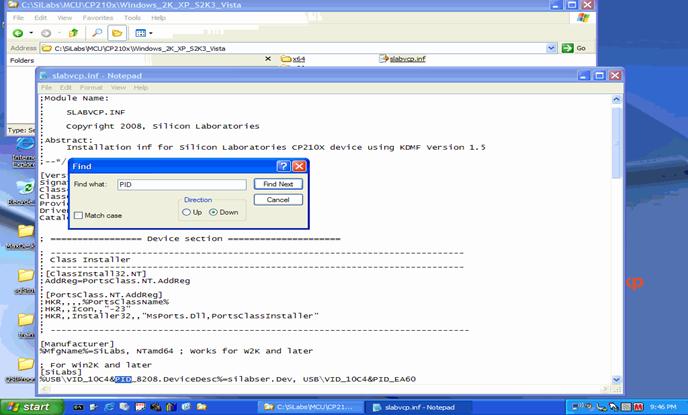
Task: Open Notepad's Format menu
Action: 91,88
